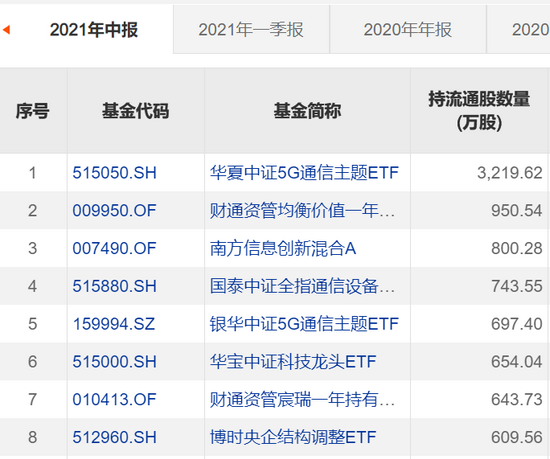This screenshot has width=550, height=459.
Task: Open 财通资管均衡价值一年 fund link
Action: (x=302, y=211)
